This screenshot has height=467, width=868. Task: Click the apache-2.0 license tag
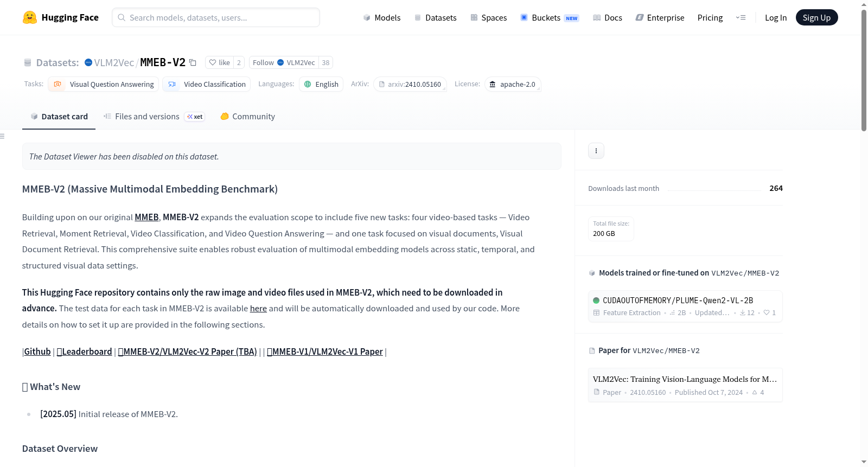tap(513, 84)
